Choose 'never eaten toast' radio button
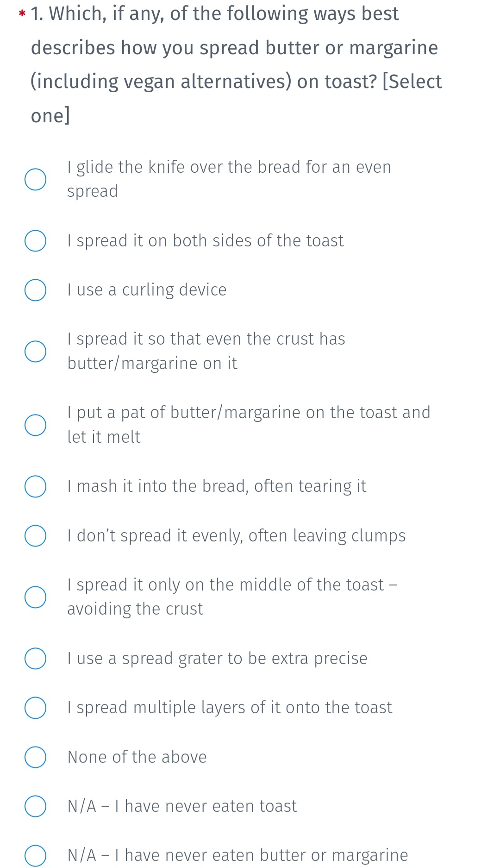This screenshot has height=868, width=500. pos(35,806)
